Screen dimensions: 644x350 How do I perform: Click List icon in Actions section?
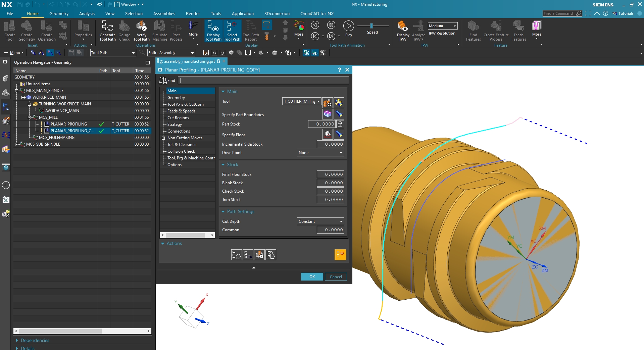271,255
